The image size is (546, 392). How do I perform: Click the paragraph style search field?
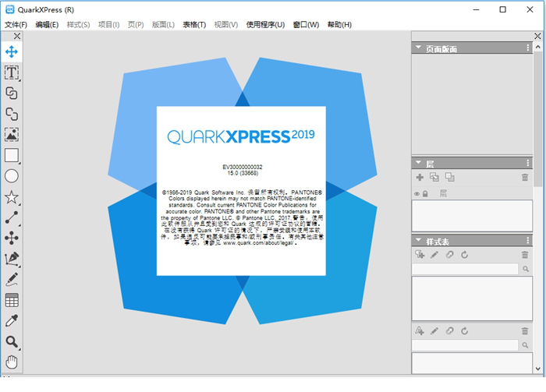(x=465, y=269)
